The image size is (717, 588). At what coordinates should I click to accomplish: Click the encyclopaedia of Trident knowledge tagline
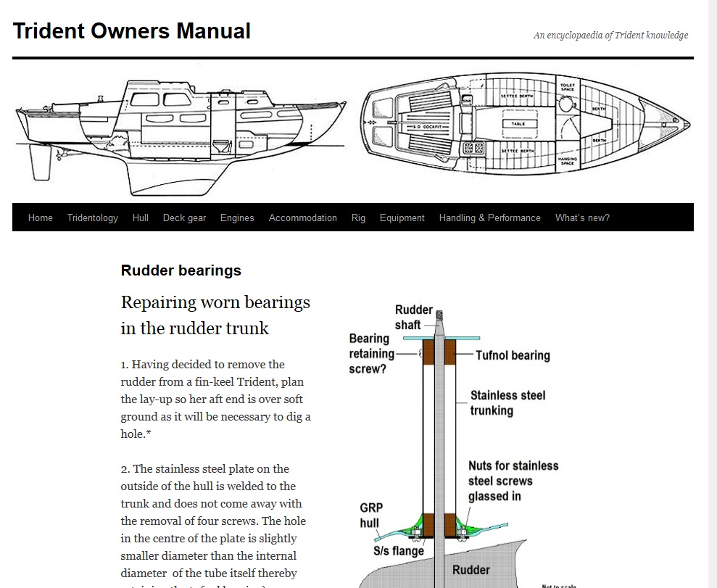click(x=610, y=35)
